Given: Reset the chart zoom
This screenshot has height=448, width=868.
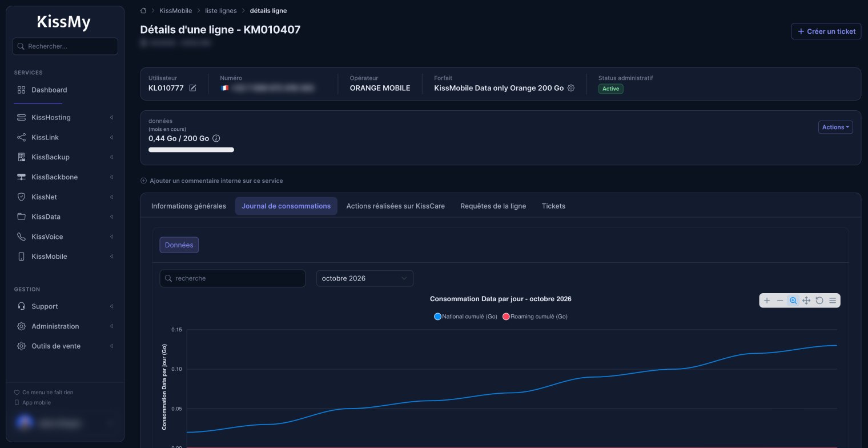Looking at the screenshot, I should pos(819,301).
